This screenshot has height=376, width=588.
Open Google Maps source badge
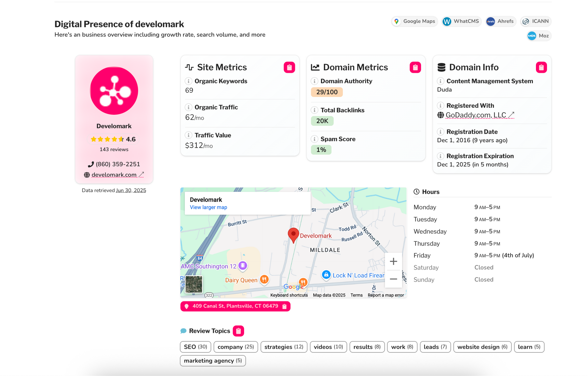tap(414, 21)
